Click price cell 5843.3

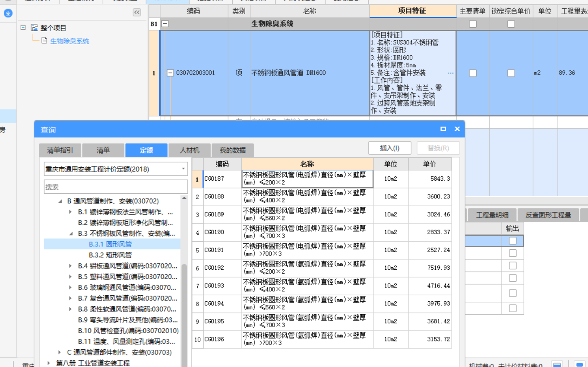pyautogui.click(x=430, y=179)
